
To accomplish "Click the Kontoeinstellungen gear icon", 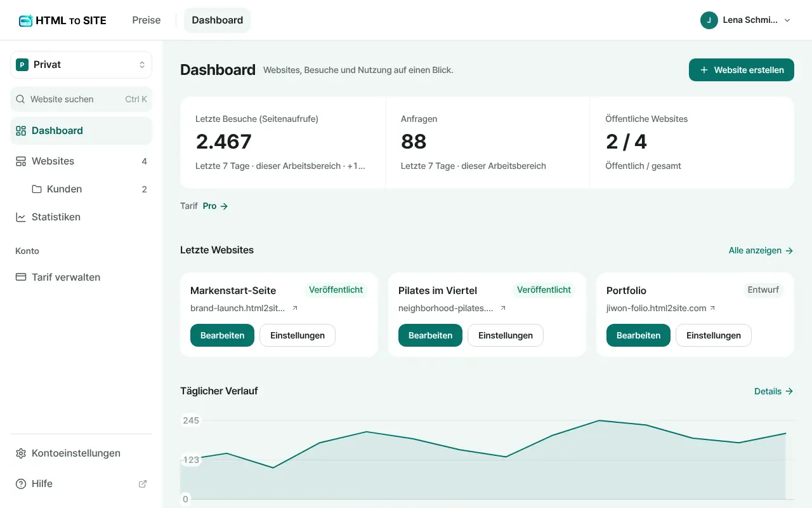I will [x=21, y=453].
